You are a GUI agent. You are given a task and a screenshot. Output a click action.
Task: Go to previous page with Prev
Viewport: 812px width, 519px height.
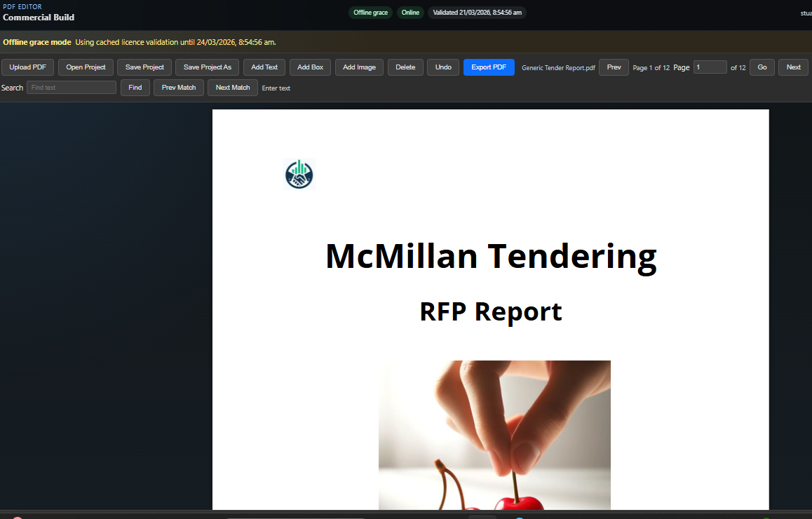614,67
